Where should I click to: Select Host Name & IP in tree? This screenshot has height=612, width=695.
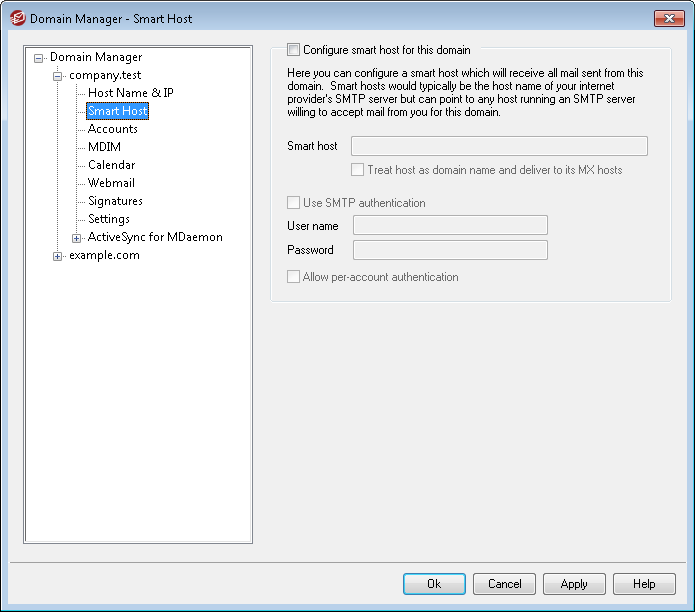click(x=130, y=93)
